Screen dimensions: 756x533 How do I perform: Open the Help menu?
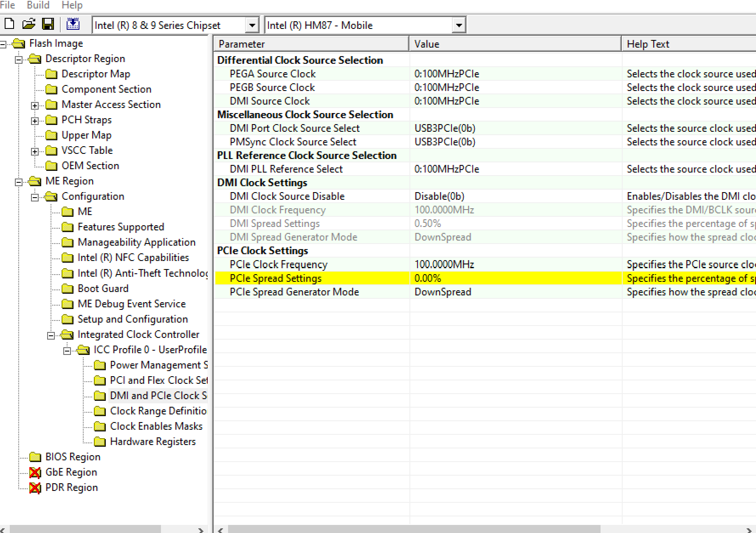tap(72, 5)
